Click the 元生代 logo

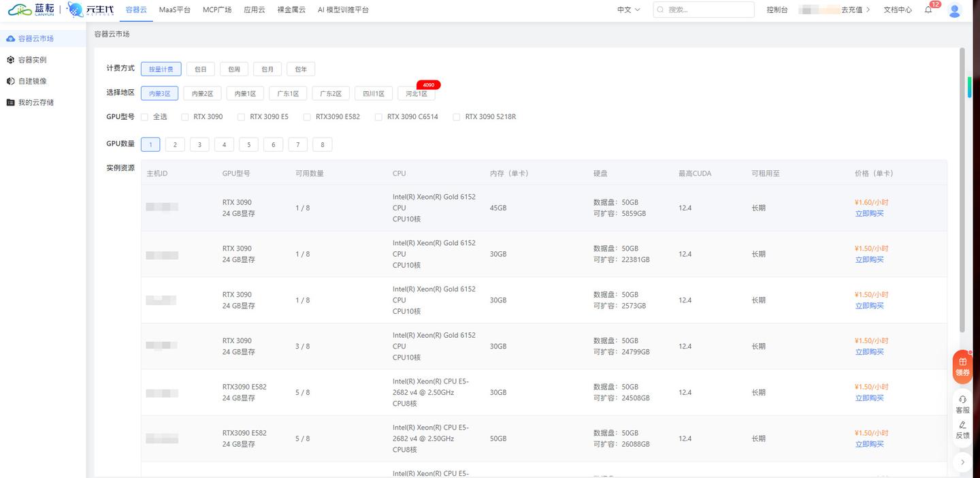[x=91, y=10]
